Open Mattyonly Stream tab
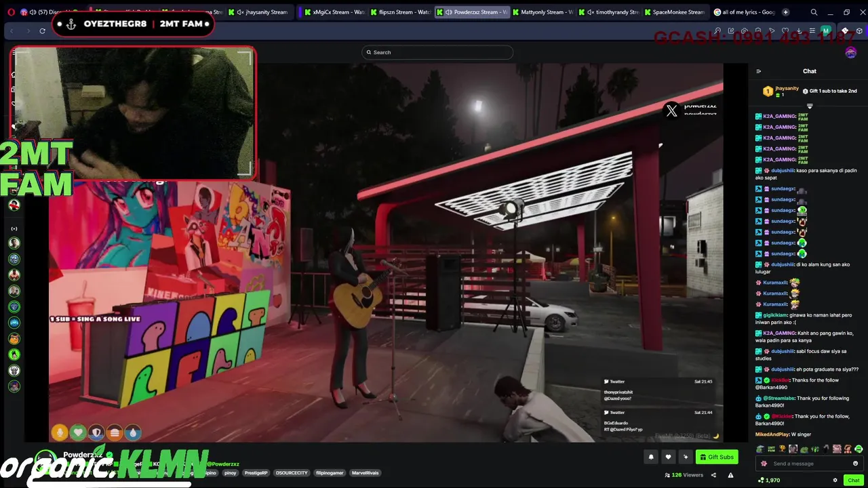868x488 pixels. (x=542, y=12)
